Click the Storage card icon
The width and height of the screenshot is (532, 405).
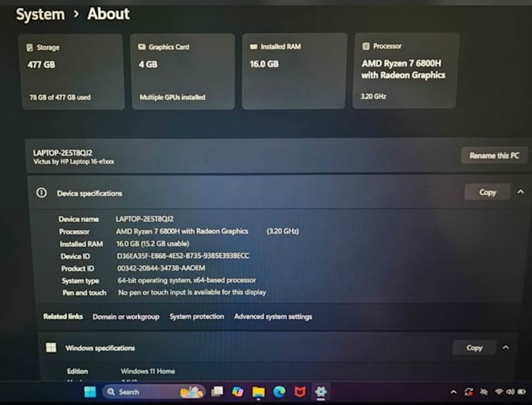tap(30, 48)
